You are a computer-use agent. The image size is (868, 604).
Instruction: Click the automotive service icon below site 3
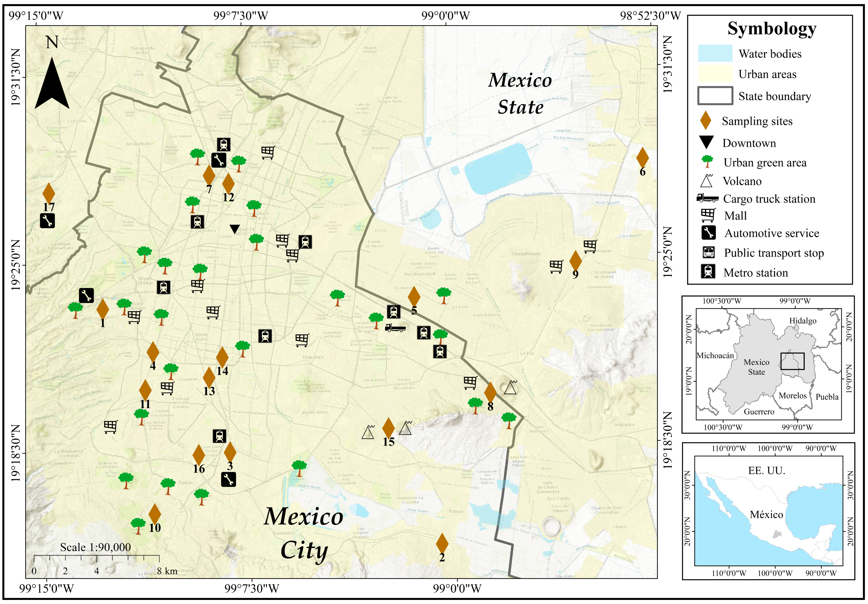pyautogui.click(x=229, y=480)
